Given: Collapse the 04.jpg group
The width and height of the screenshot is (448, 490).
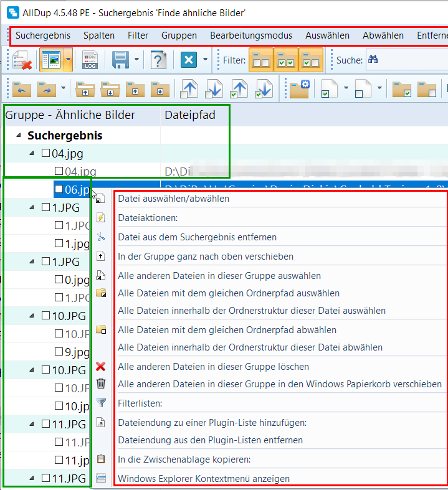Looking at the screenshot, I should pos(32,153).
